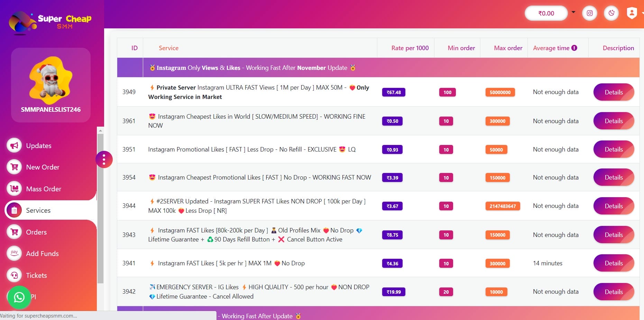Click the 14 minutes average time
Screen dimensions: 644x320
click(x=548, y=263)
